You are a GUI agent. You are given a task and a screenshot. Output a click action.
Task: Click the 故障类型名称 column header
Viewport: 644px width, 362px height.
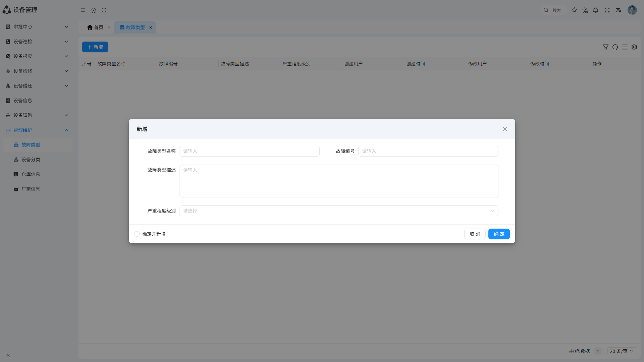[111, 64]
